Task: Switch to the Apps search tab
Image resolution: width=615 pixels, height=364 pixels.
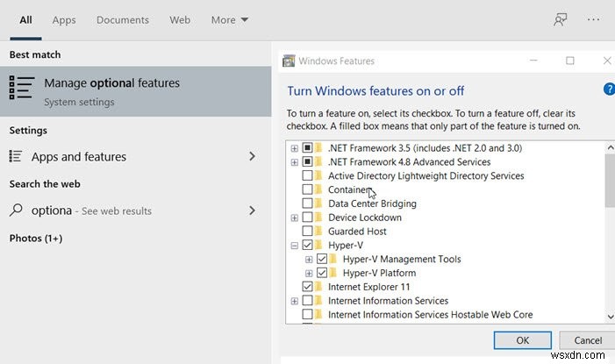Action: pos(64,19)
